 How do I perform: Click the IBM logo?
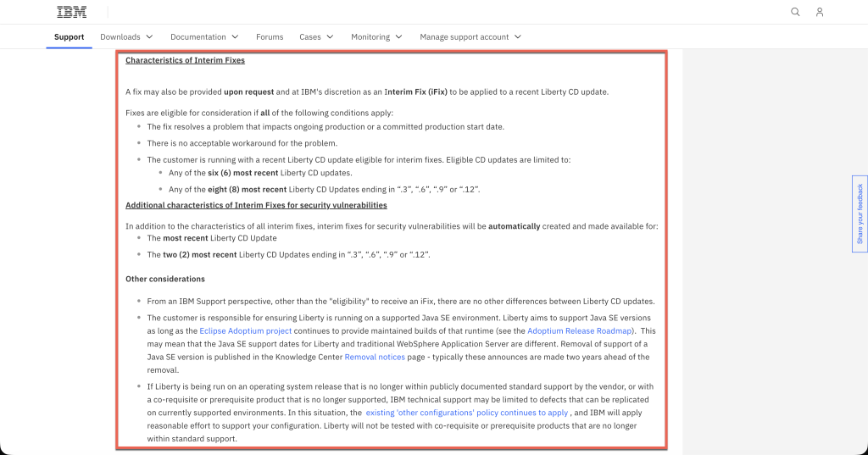[71, 12]
